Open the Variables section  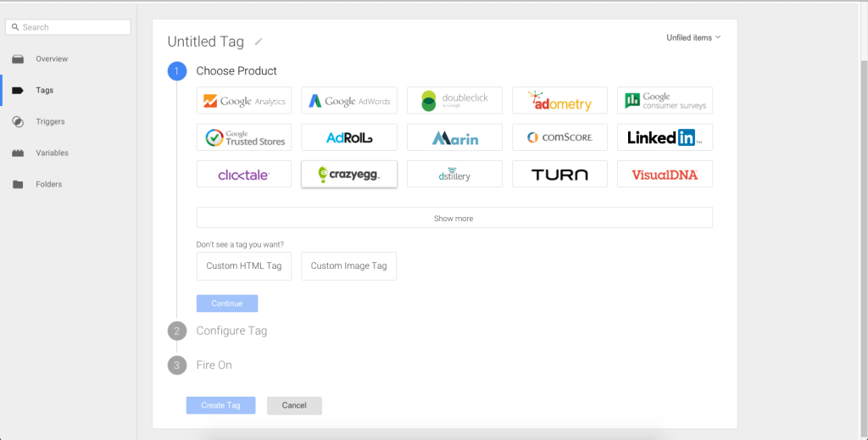coord(52,153)
